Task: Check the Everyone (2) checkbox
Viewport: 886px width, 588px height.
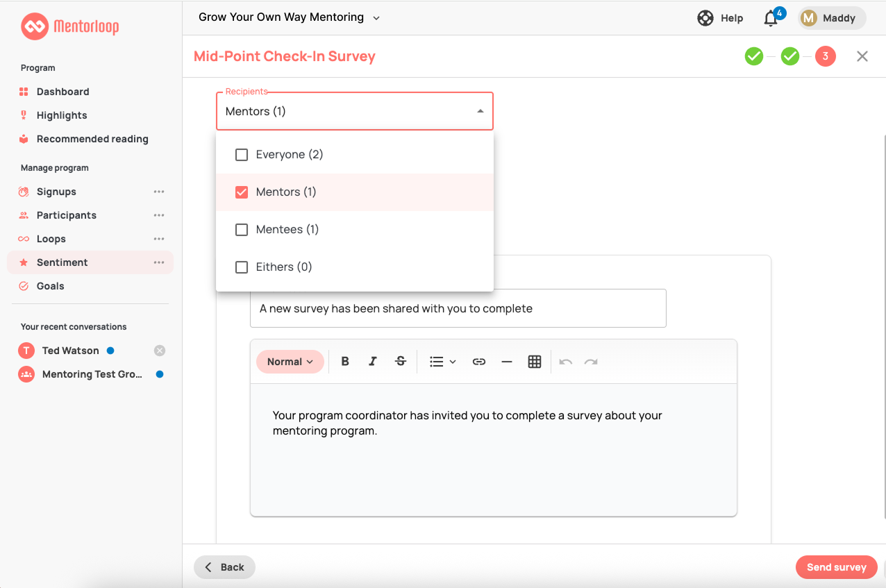Action: point(242,155)
